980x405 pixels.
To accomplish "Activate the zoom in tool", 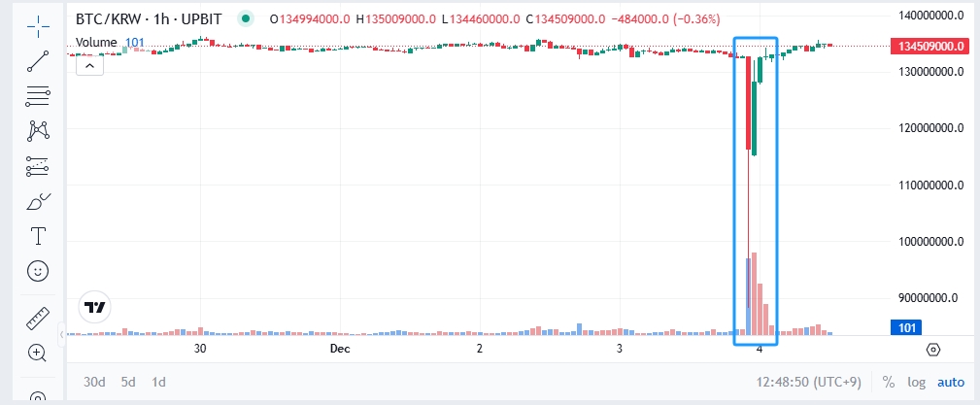I will coord(38,353).
